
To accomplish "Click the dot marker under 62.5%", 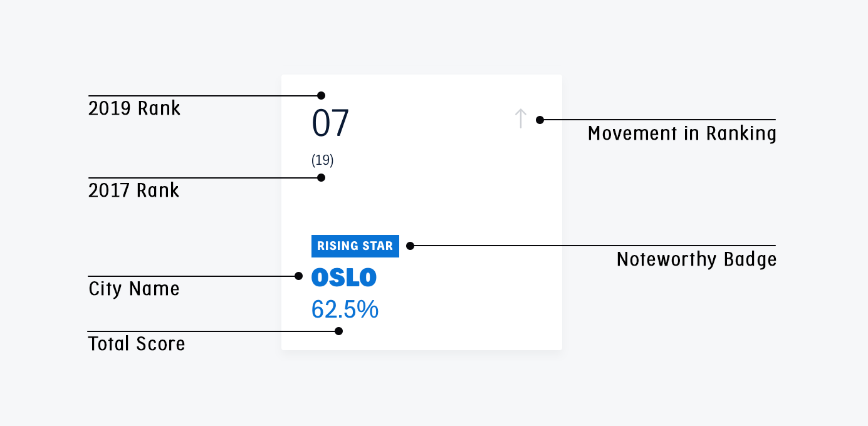I will point(339,331).
